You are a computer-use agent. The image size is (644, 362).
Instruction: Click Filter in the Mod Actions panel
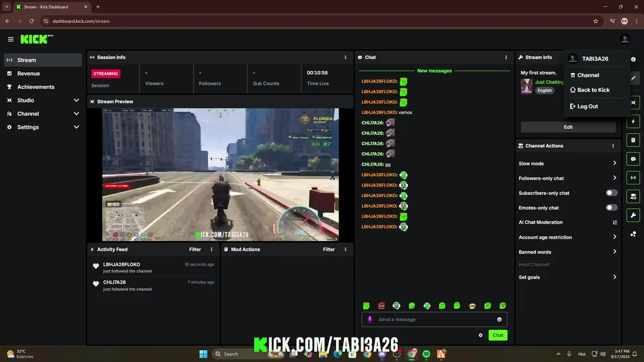(x=329, y=249)
